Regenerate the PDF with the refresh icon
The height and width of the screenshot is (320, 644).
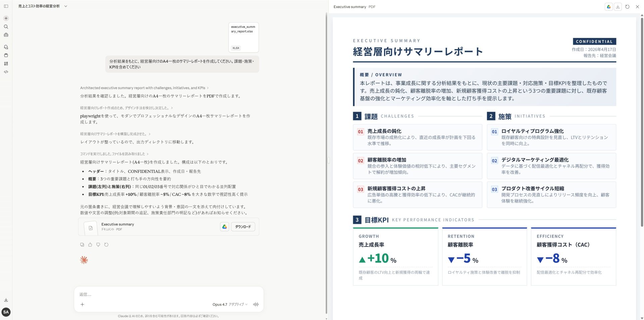(627, 7)
